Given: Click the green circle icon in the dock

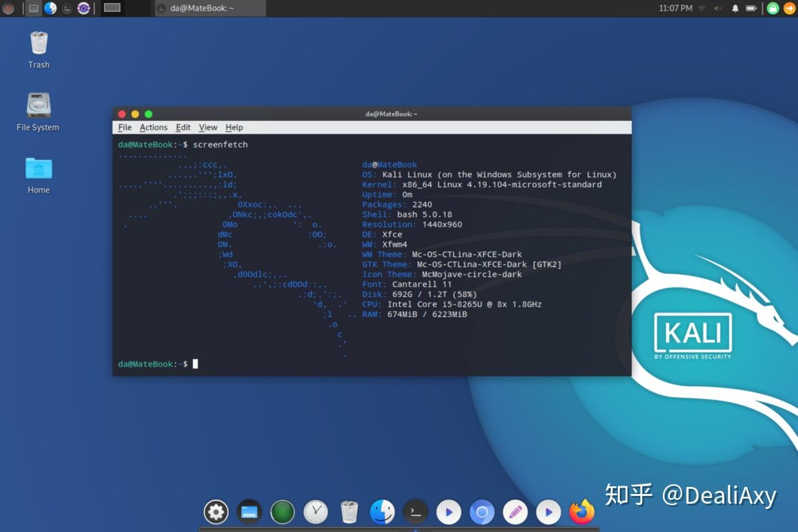Looking at the screenshot, I should pyautogui.click(x=283, y=512).
